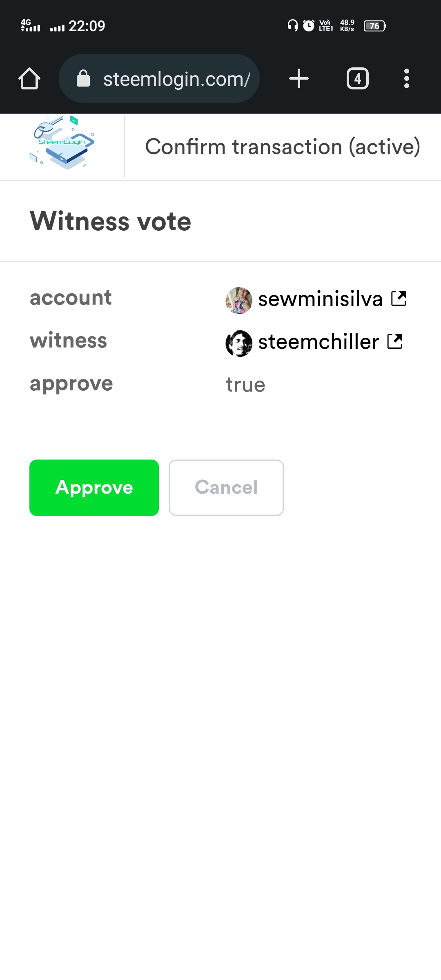The width and height of the screenshot is (441, 980).
Task: Select the Witness vote heading
Action: click(x=111, y=221)
